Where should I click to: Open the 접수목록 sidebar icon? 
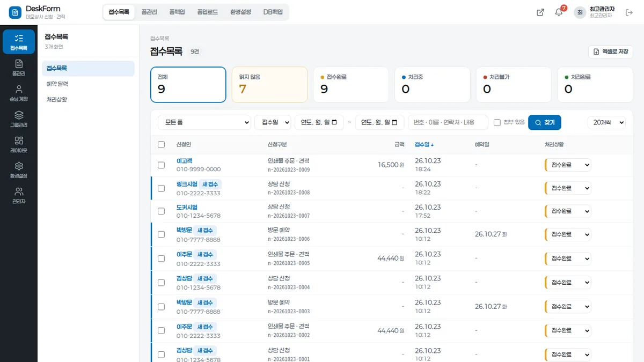pos(19,42)
